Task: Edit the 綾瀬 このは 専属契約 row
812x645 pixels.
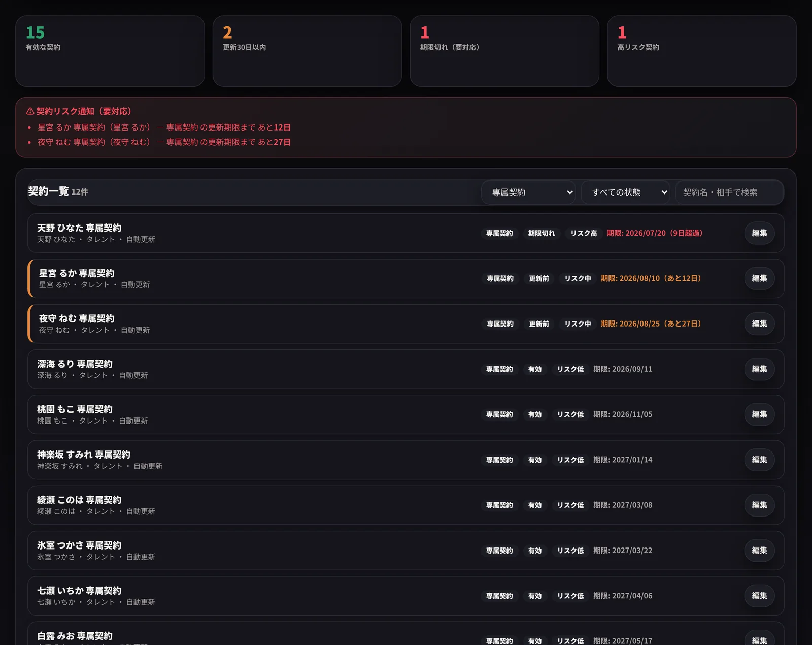Action: click(x=759, y=505)
